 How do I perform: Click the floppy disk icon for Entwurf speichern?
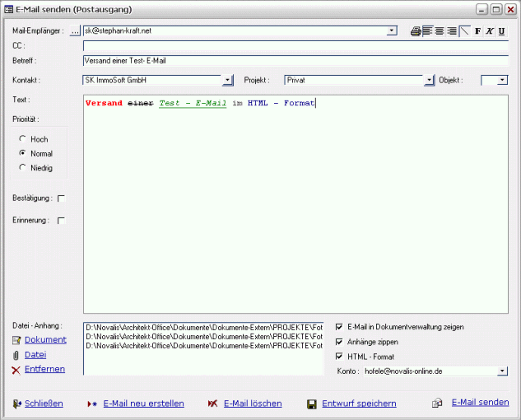(312, 404)
